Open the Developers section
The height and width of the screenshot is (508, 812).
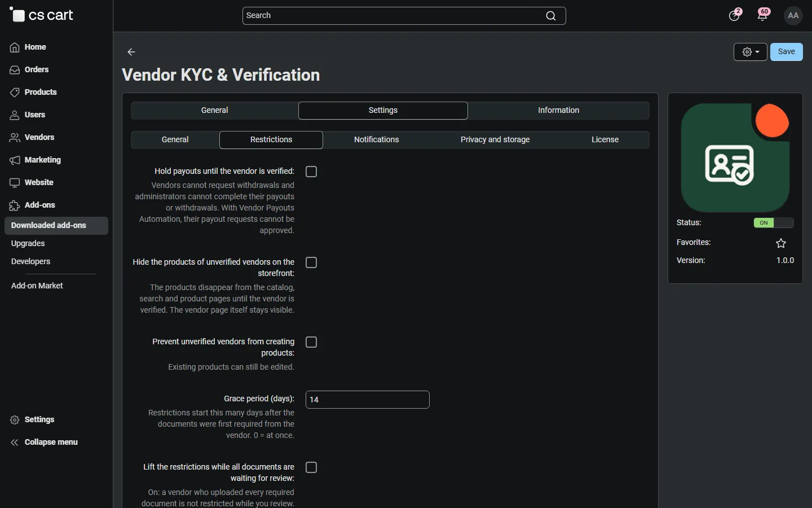tap(31, 262)
